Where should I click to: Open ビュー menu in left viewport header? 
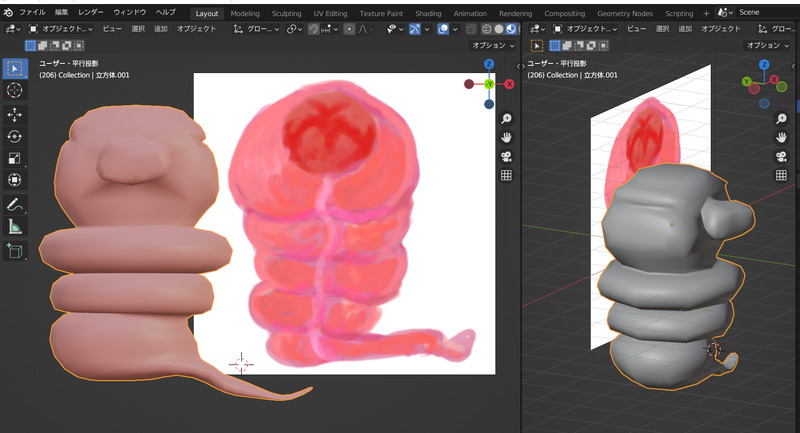(112, 29)
